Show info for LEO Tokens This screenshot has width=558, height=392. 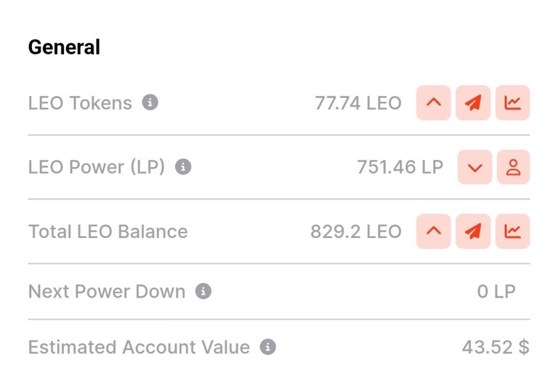[x=150, y=103]
